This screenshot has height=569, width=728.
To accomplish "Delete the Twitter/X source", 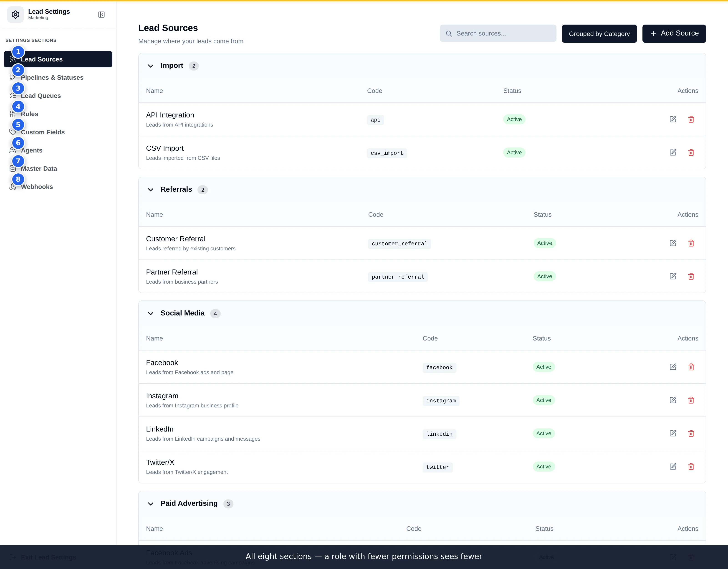I will point(691,467).
